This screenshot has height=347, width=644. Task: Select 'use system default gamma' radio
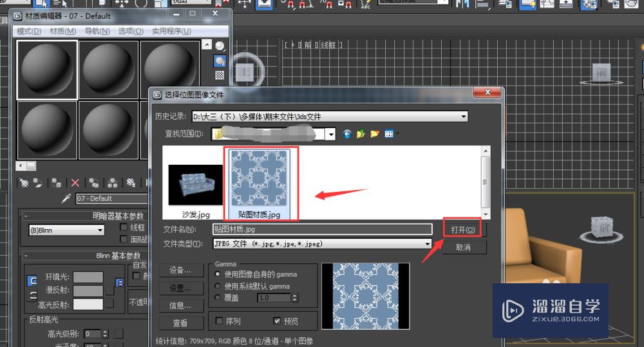click(218, 286)
